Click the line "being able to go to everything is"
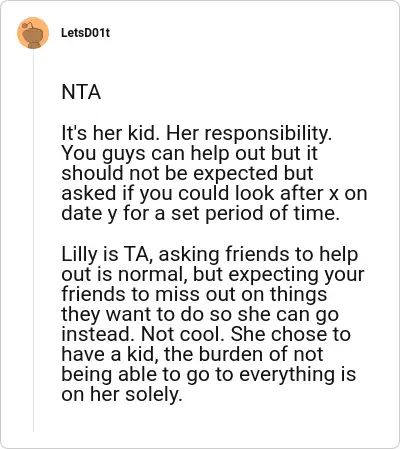 click(209, 374)
